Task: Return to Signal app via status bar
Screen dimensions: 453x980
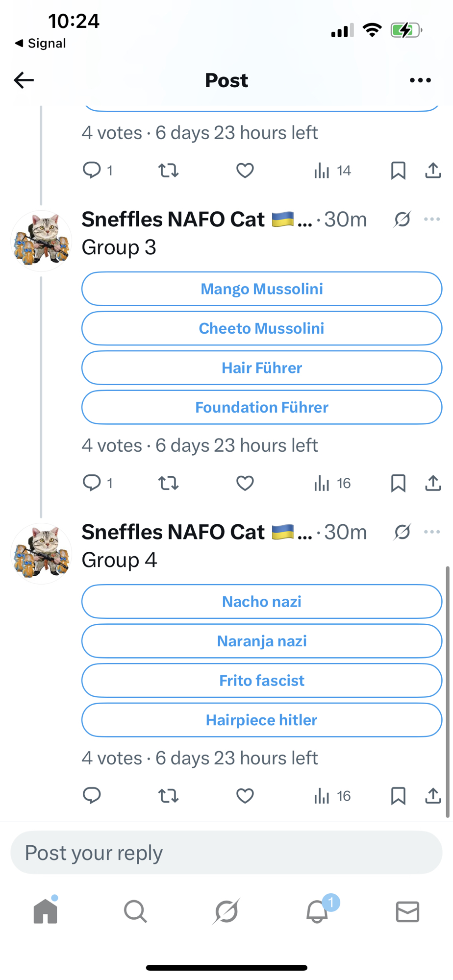Action: click(x=40, y=44)
